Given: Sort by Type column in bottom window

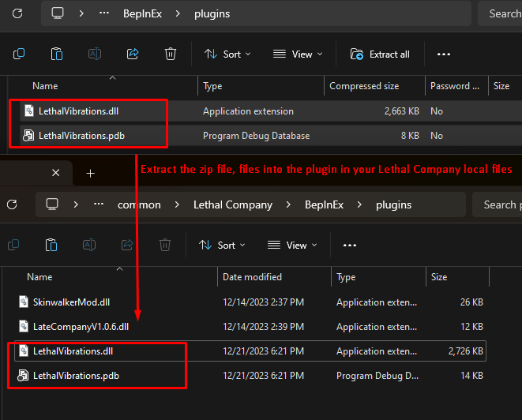Looking at the screenshot, I should pyautogui.click(x=346, y=277).
